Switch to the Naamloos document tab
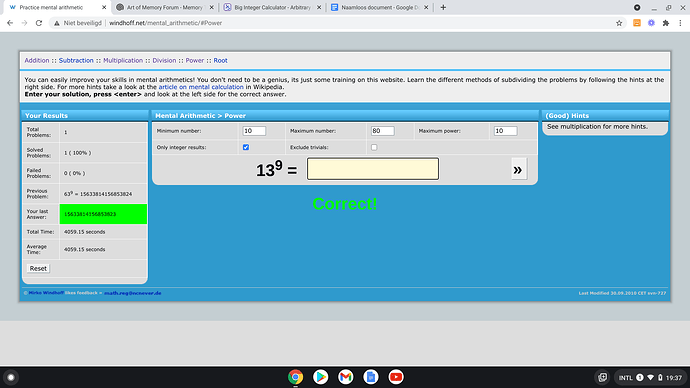 379,7
